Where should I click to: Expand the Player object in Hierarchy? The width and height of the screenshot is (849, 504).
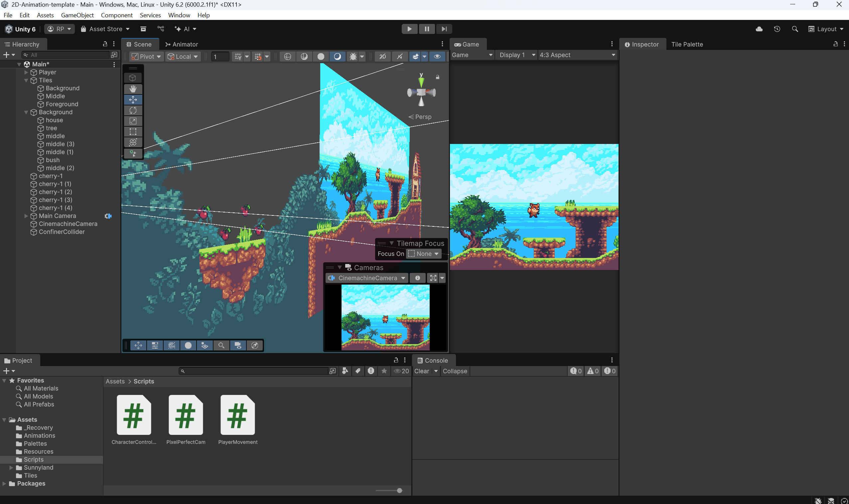click(x=26, y=72)
